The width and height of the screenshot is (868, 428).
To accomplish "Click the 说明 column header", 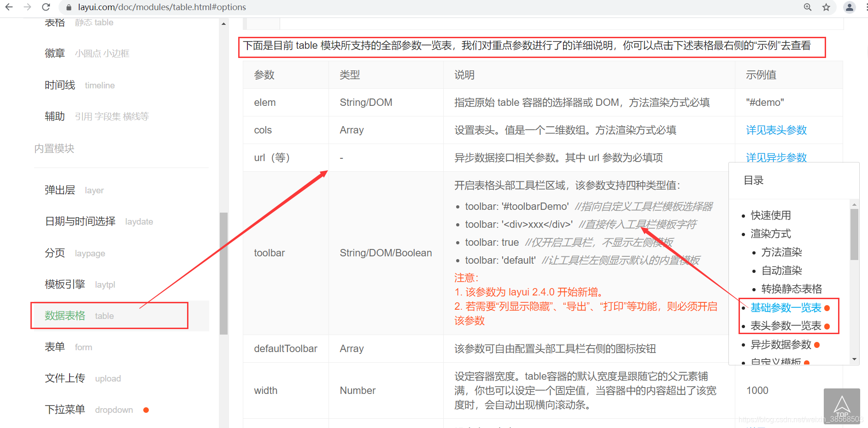I will coord(589,75).
